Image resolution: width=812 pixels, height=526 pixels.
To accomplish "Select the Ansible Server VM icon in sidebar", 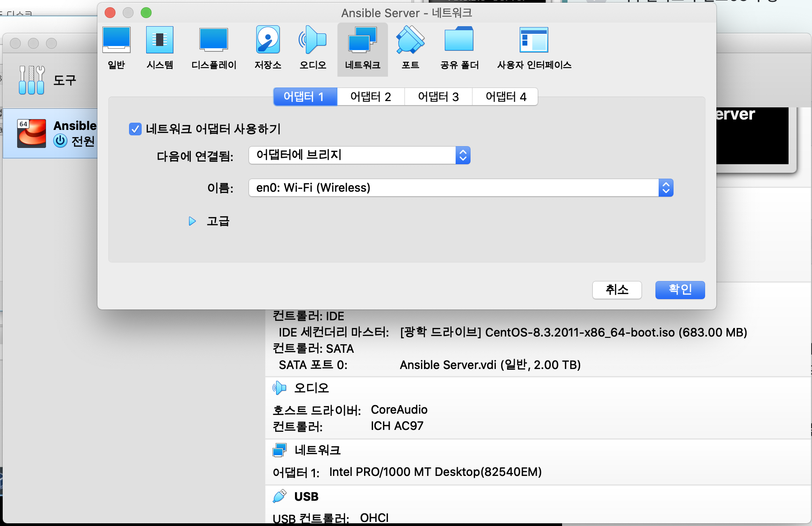I will tap(32, 133).
